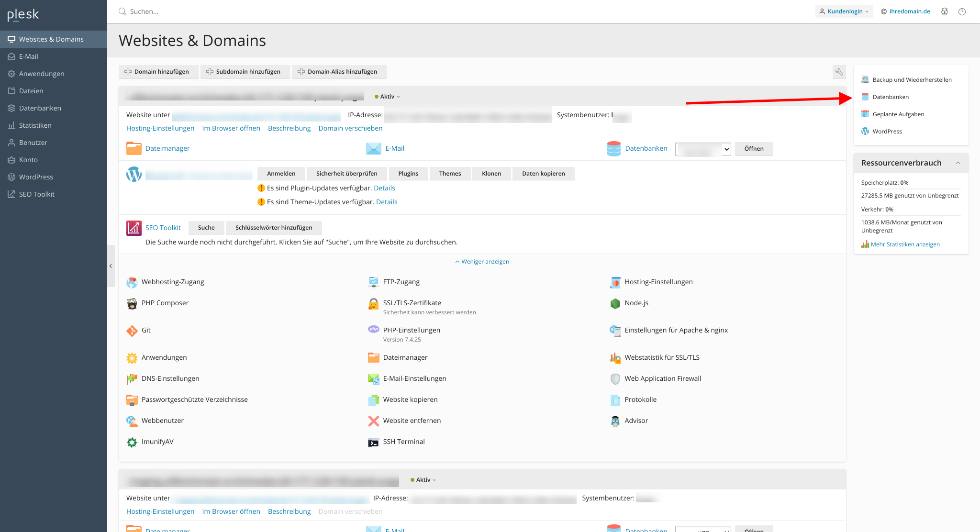Click the Plesk logo
980x532 pixels.
coord(23,15)
